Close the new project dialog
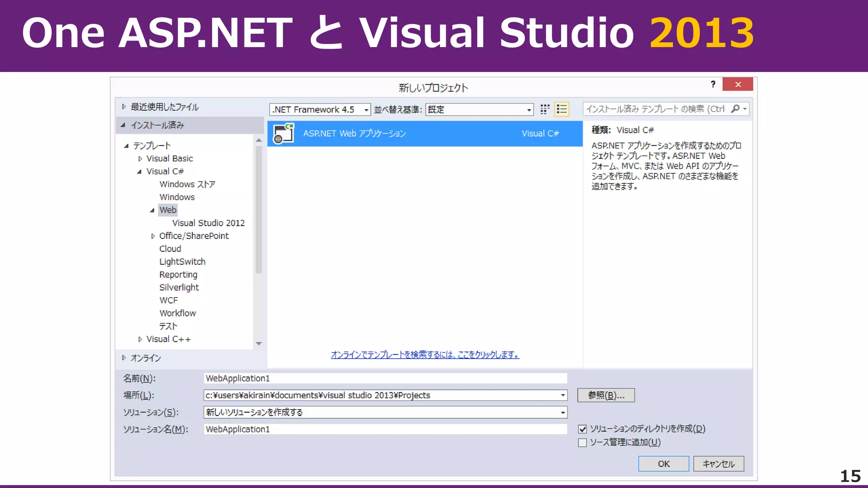 pyautogui.click(x=737, y=84)
